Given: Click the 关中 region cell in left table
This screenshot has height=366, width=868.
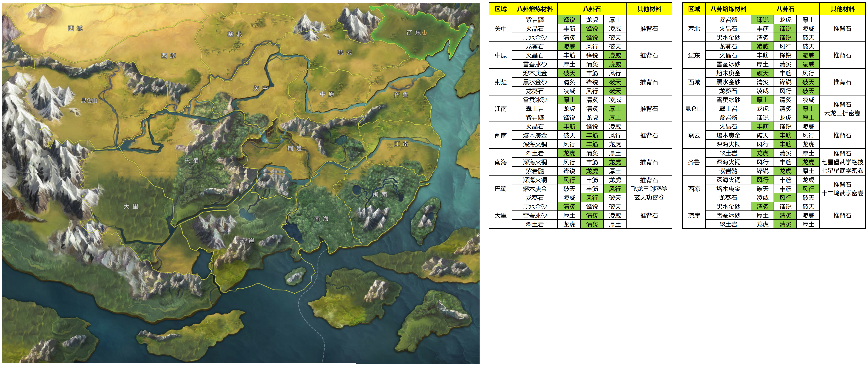Looking at the screenshot, I should pyautogui.click(x=500, y=29).
